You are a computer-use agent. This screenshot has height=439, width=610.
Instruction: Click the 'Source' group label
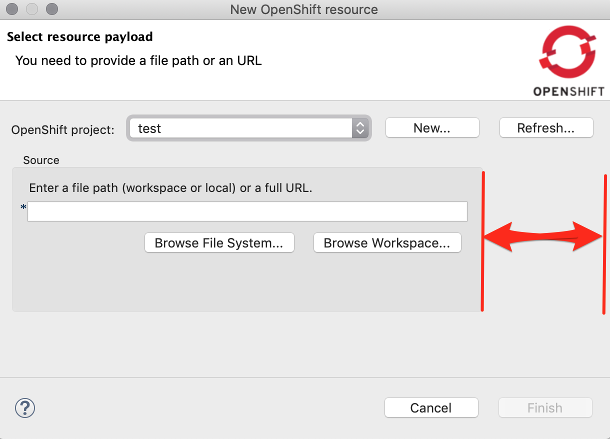pyautogui.click(x=41, y=160)
